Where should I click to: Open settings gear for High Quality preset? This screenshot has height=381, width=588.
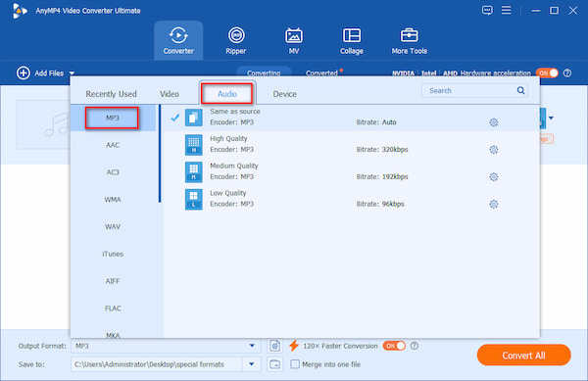tap(494, 150)
